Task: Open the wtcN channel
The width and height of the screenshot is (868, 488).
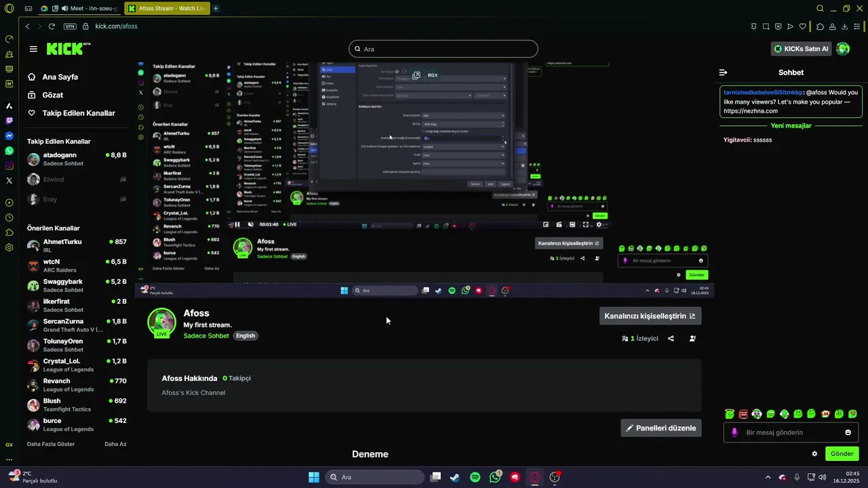Action: point(77,266)
